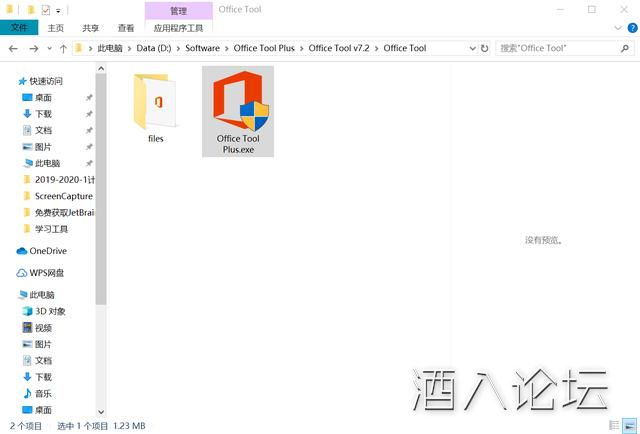Open 文档 under the 此电脑 tree
640x434 pixels.
43,361
